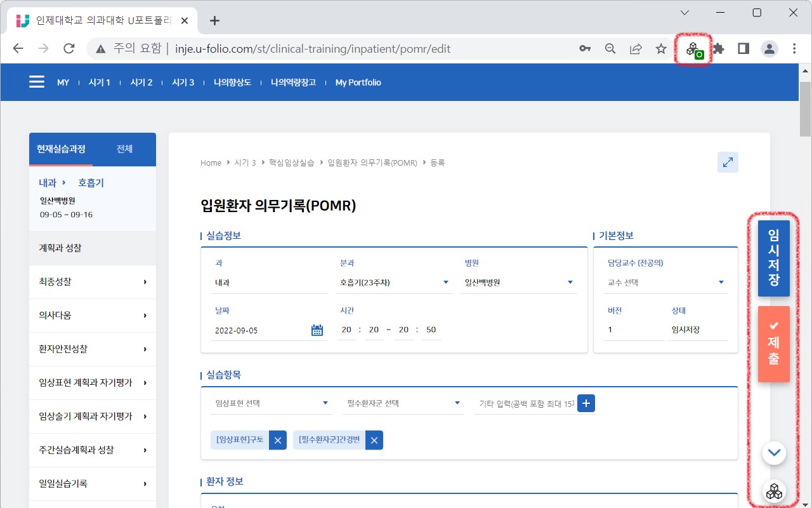Submit with the 제출 button
Viewport: 812px width, 508px height.
click(x=774, y=344)
